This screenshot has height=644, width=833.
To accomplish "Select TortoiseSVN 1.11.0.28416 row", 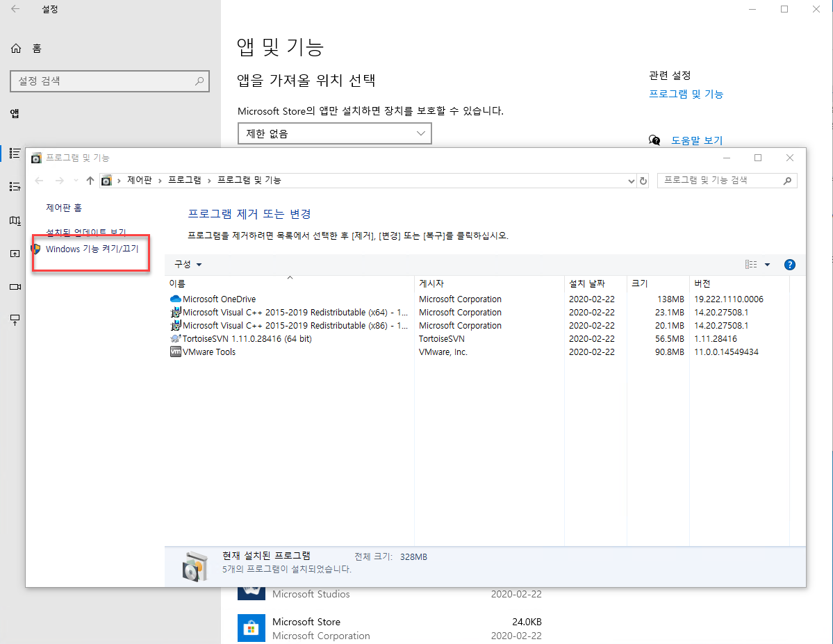I will (247, 338).
